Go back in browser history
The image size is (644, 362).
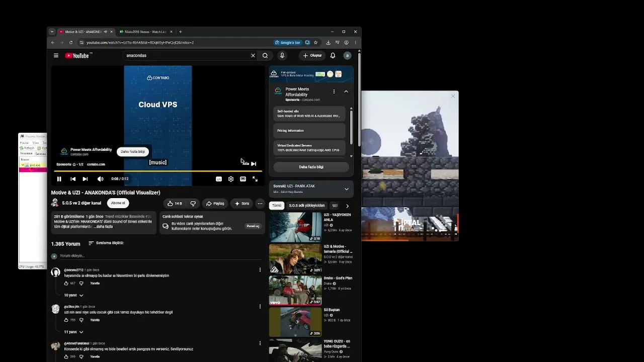tap(53, 43)
